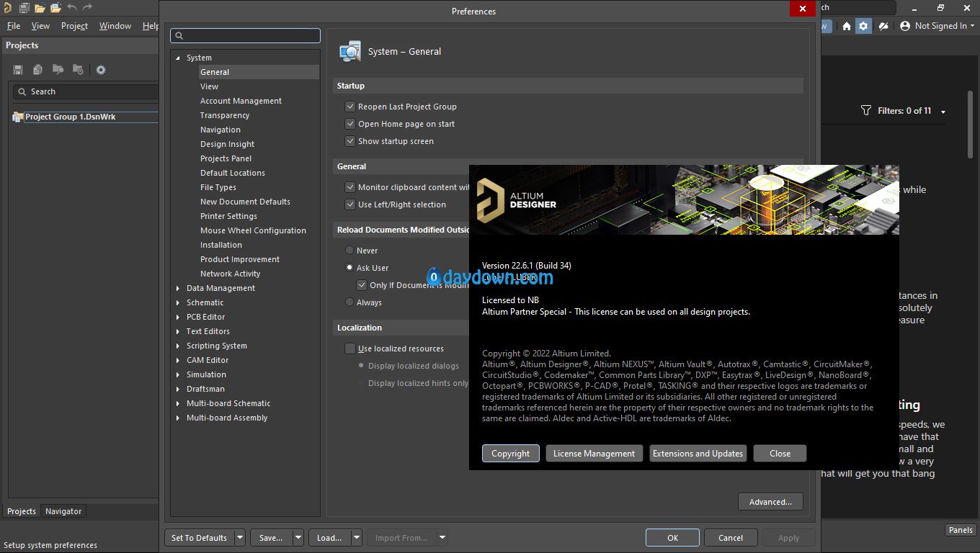The height and width of the screenshot is (553, 980).
Task: Click the Home page icon
Action: [847, 26]
